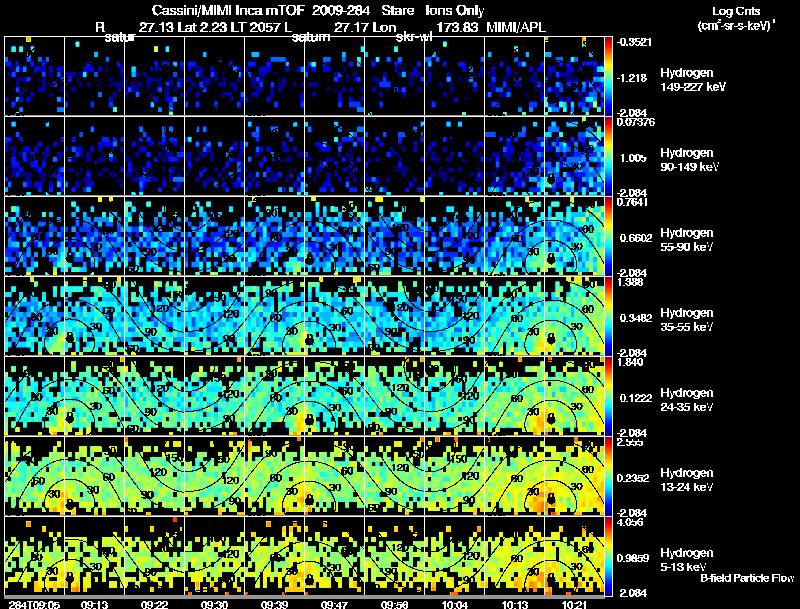Click the 5-13 keV Hydrogen color bar
This screenshot has height=609, width=800.
[x=610, y=556]
